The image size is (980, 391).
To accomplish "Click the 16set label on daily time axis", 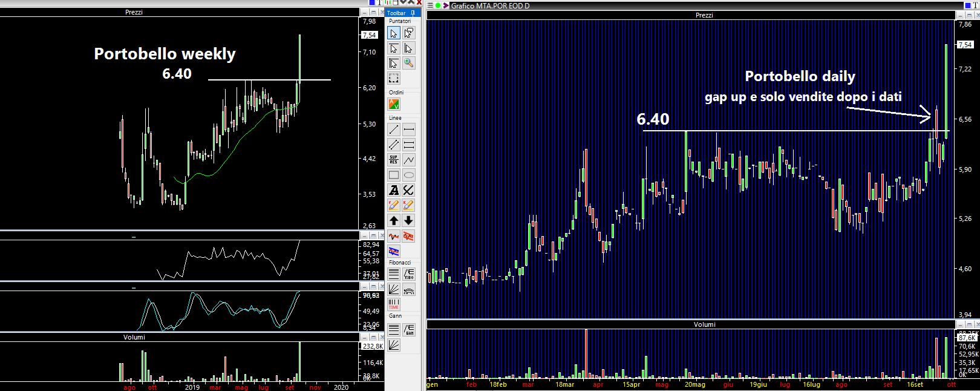I will [915, 384].
